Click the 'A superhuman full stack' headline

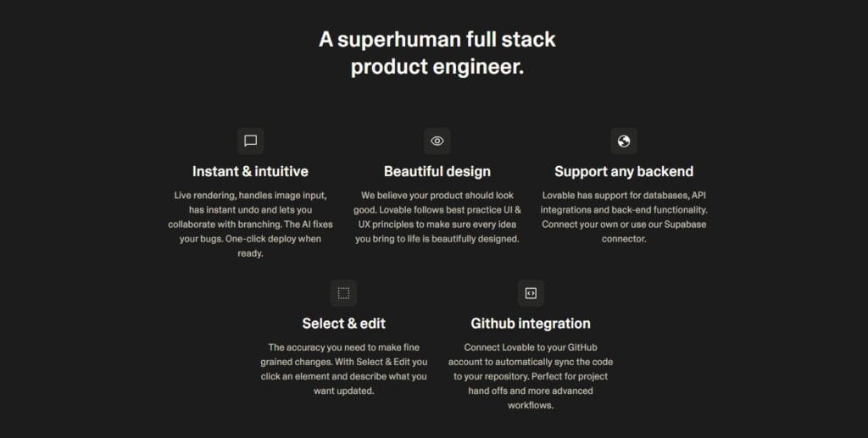pos(437,39)
